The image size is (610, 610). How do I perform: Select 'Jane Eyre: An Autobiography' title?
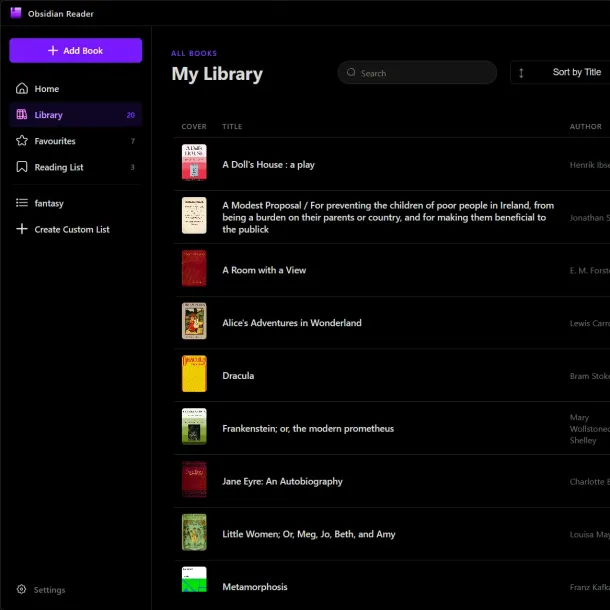(x=282, y=481)
